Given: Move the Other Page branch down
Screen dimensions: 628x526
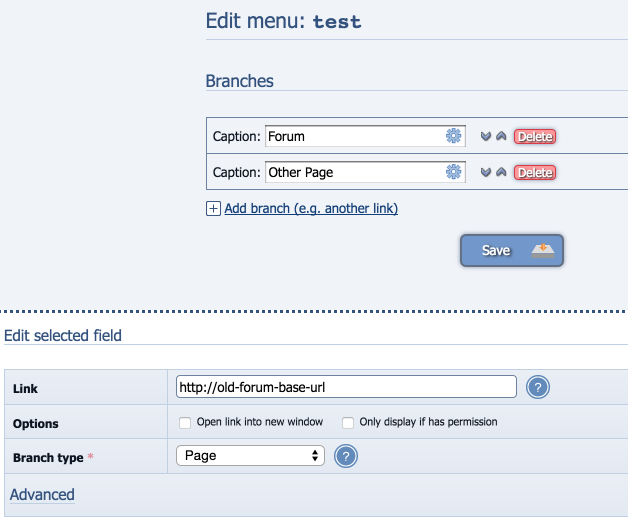Looking at the screenshot, I should (486, 172).
